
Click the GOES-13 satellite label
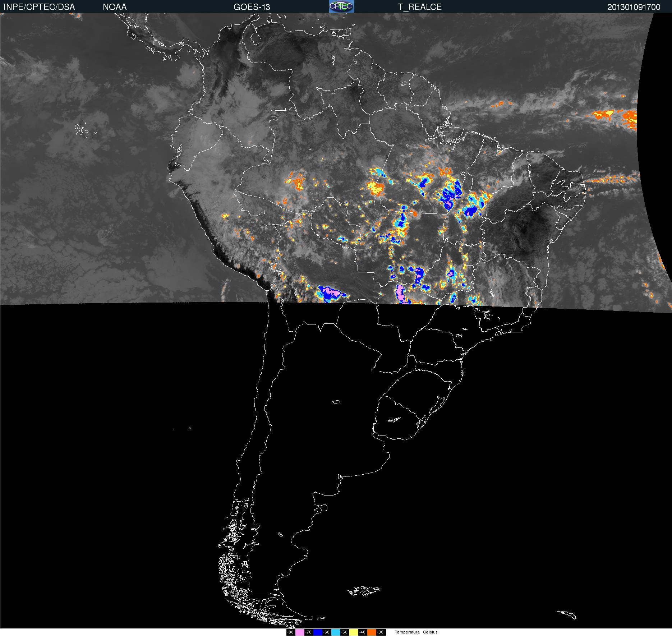tap(252, 7)
